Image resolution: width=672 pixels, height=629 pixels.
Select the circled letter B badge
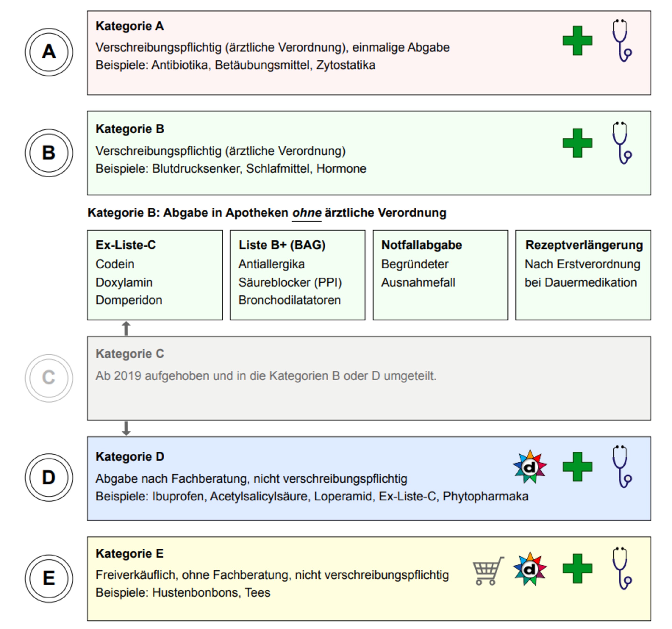coord(49,153)
